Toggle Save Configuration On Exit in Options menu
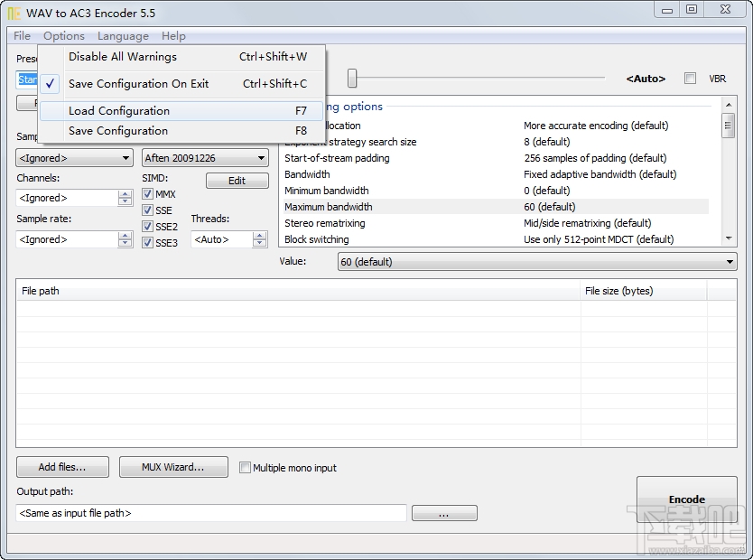753x560 pixels. 137,83
